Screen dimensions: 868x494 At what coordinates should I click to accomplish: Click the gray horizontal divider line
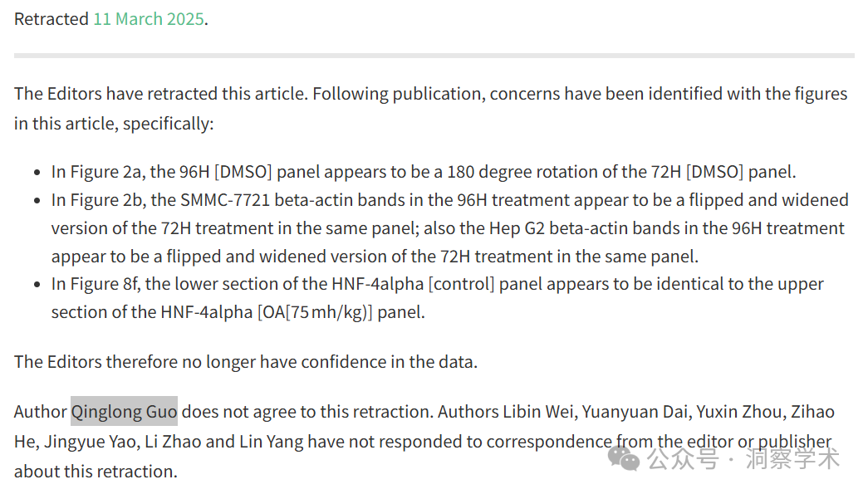click(434, 56)
